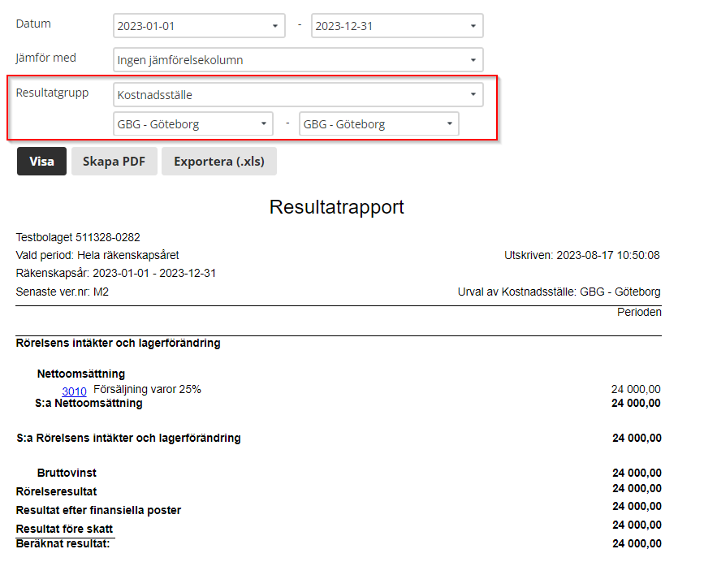Viewport: 704px width, 588px height.
Task: Click the Jämför med label
Action: click(45, 58)
